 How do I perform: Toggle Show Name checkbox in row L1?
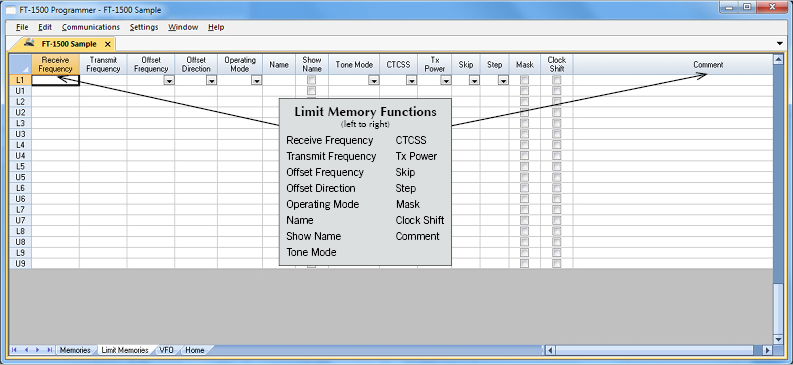click(312, 80)
